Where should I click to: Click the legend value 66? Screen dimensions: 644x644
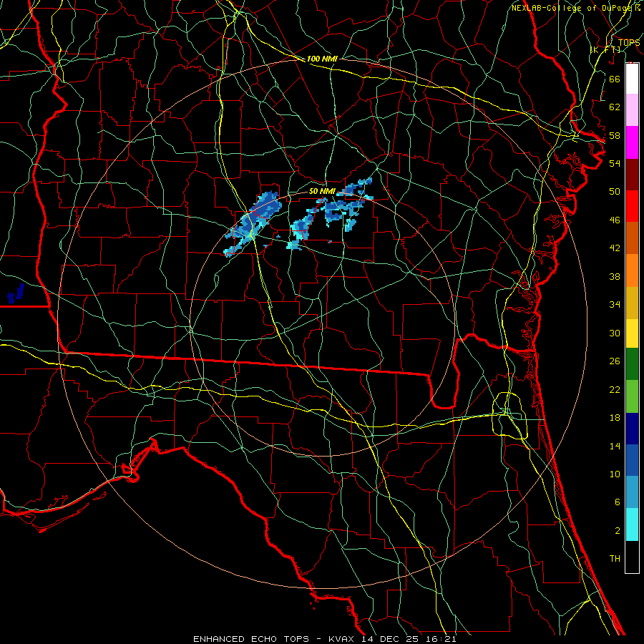(615, 79)
